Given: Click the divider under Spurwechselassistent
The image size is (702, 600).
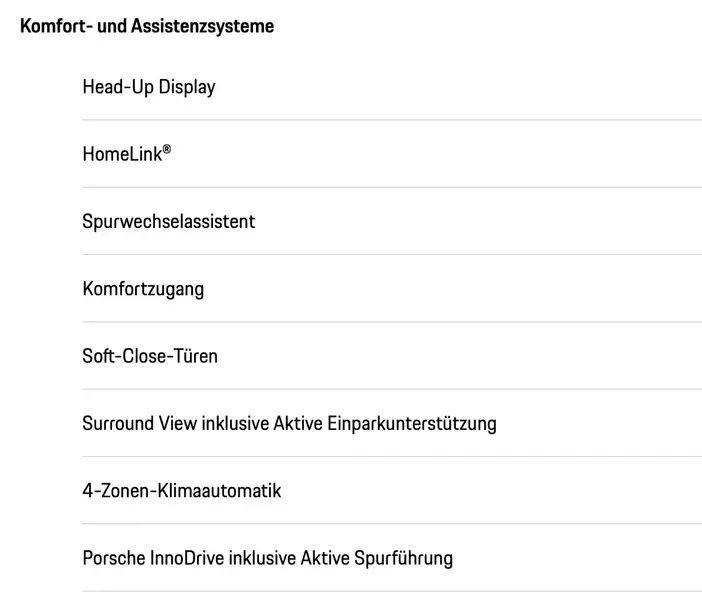Looking at the screenshot, I should click(x=391, y=254).
